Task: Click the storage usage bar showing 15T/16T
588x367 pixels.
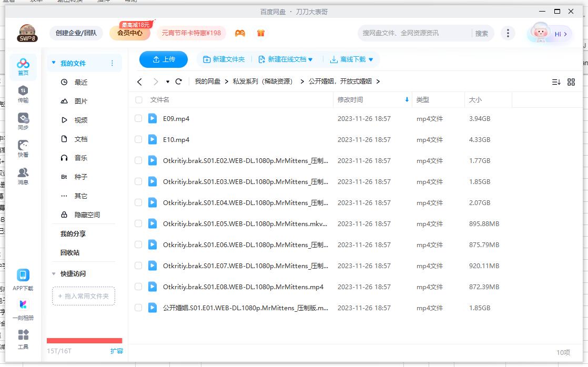Action: 84,341
